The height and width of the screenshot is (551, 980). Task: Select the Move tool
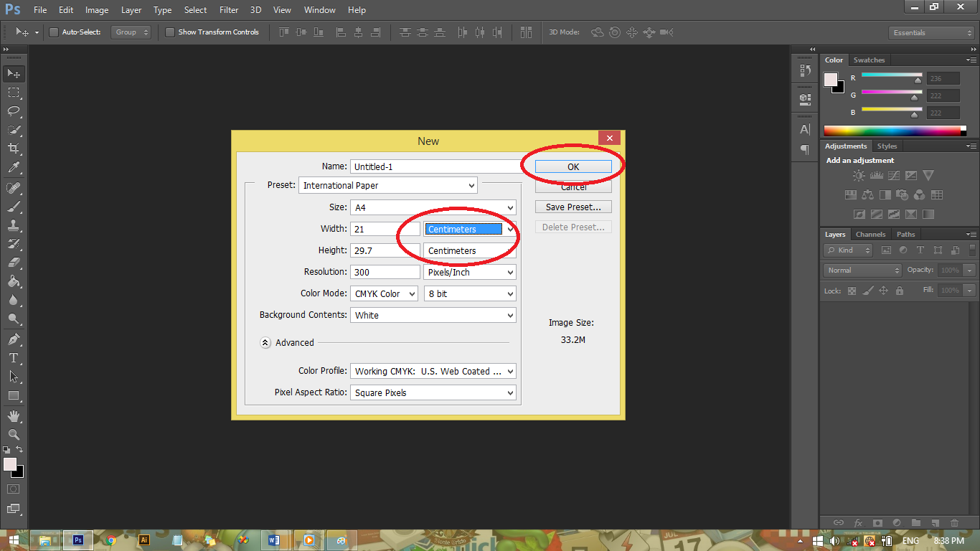pyautogui.click(x=14, y=74)
